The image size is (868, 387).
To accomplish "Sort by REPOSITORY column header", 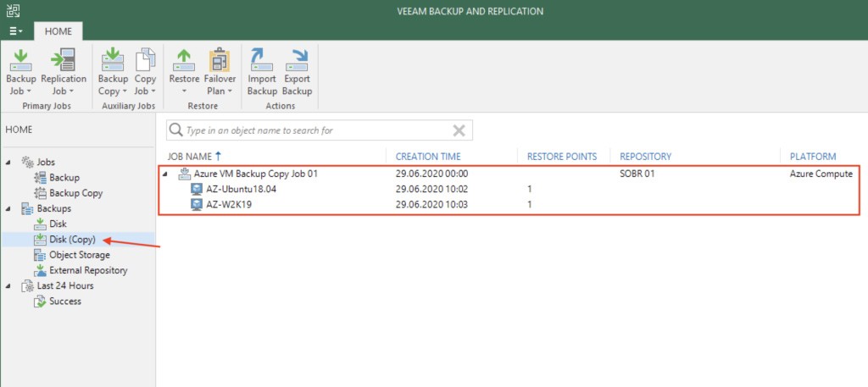I will (x=645, y=157).
